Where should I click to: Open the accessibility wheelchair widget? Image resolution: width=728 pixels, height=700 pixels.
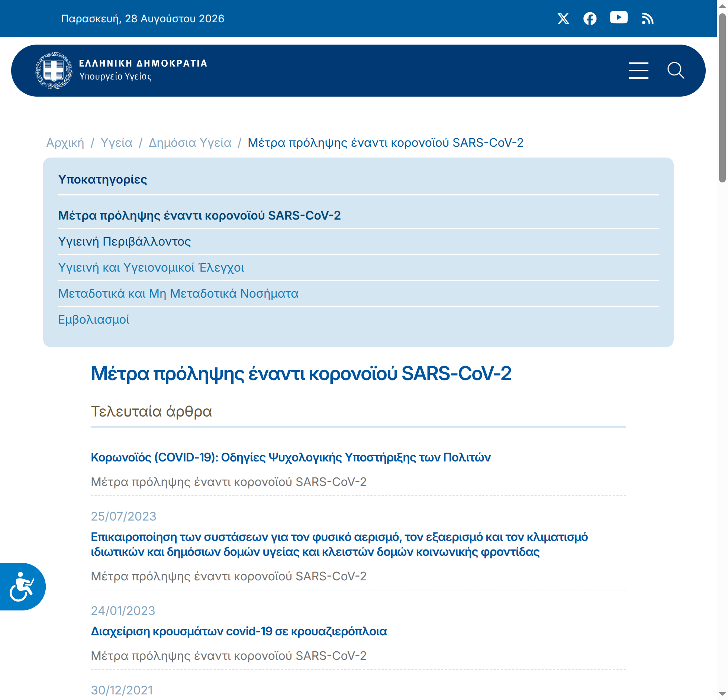click(x=22, y=587)
